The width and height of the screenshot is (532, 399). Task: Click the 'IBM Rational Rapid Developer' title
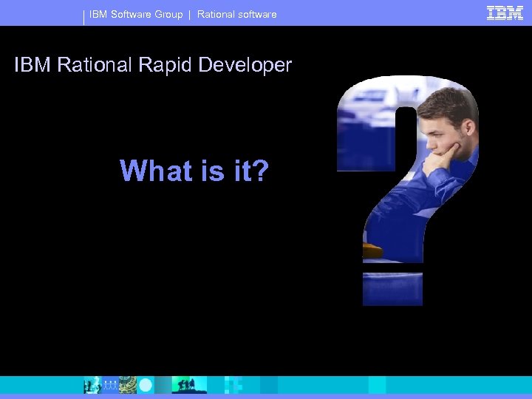[153, 64]
